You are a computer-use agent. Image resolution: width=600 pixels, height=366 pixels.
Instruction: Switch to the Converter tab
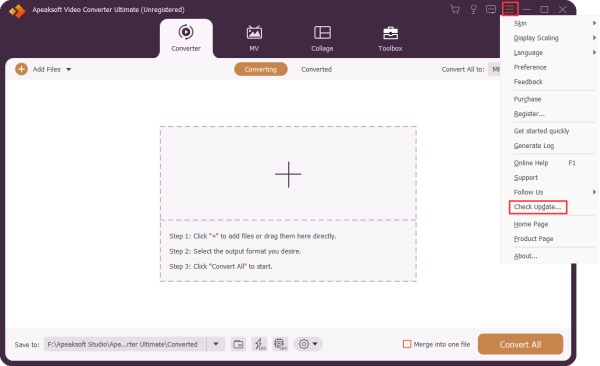[x=186, y=39]
